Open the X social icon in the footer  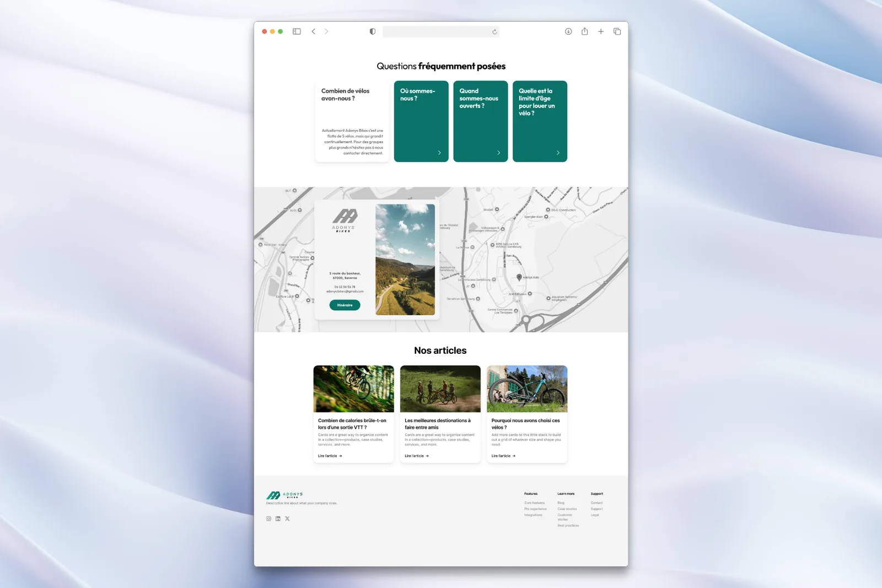coord(287,519)
